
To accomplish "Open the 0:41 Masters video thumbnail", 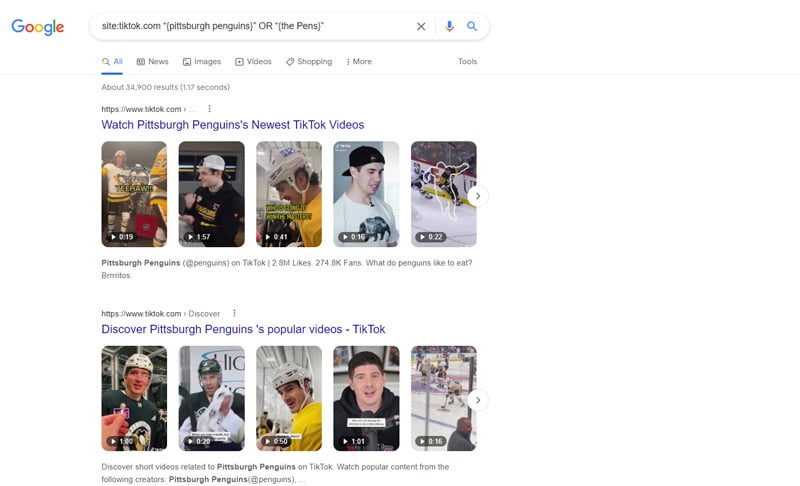I will pos(289,194).
